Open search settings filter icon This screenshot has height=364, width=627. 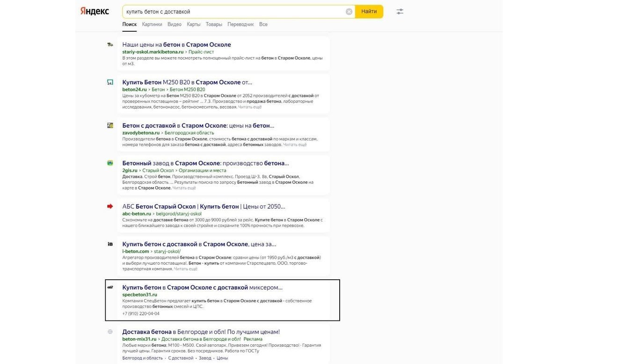click(400, 12)
